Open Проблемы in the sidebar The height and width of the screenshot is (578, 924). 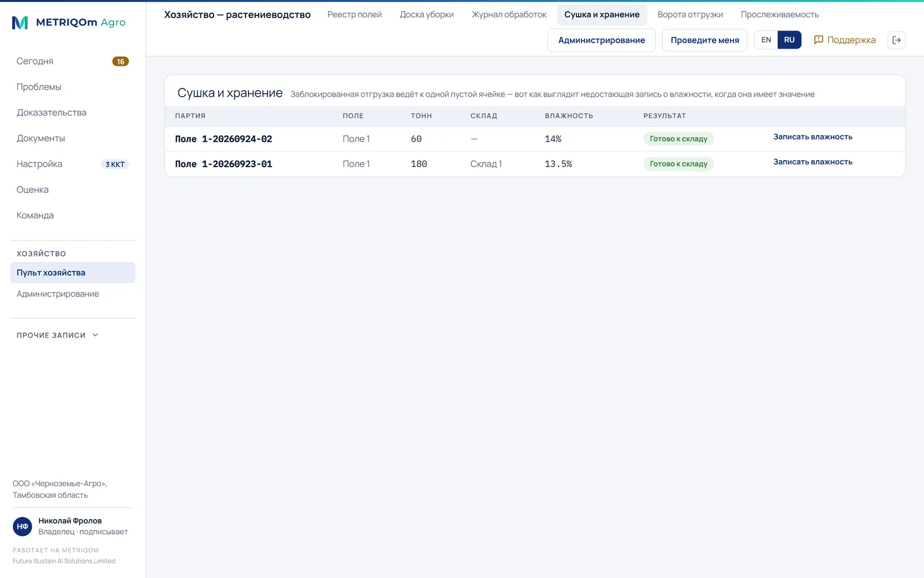(x=39, y=87)
